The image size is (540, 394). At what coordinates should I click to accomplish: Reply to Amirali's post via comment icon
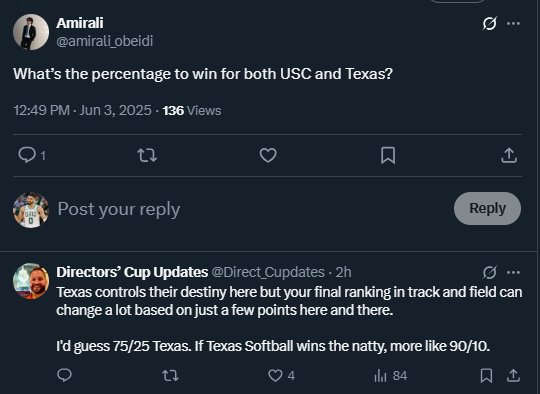coord(27,155)
